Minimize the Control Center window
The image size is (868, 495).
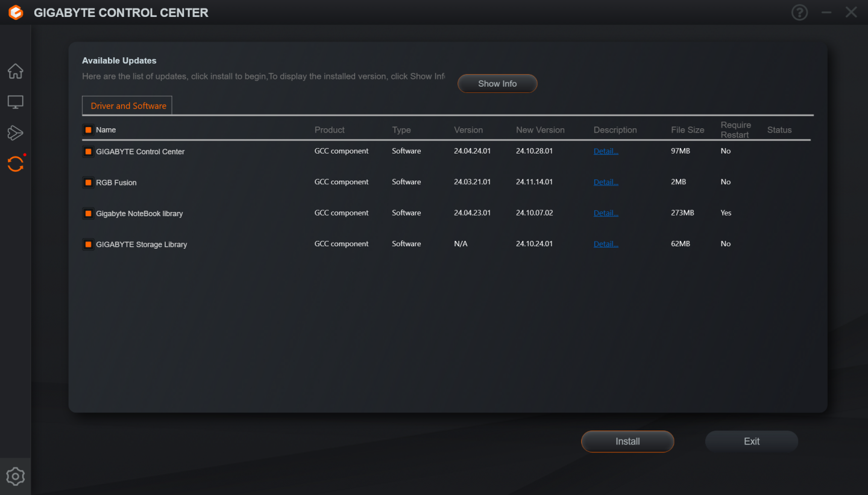tap(826, 13)
